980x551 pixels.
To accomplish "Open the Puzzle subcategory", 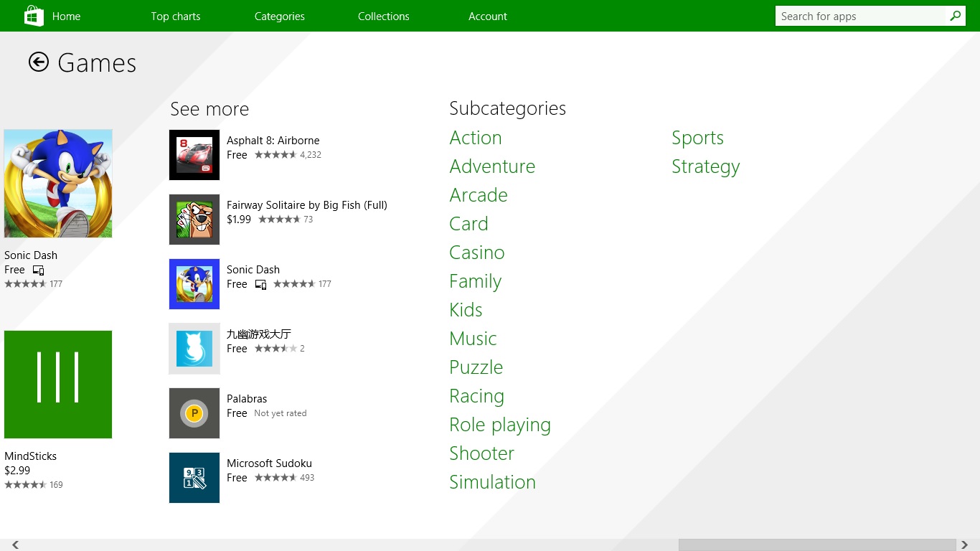I will click(476, 367).
